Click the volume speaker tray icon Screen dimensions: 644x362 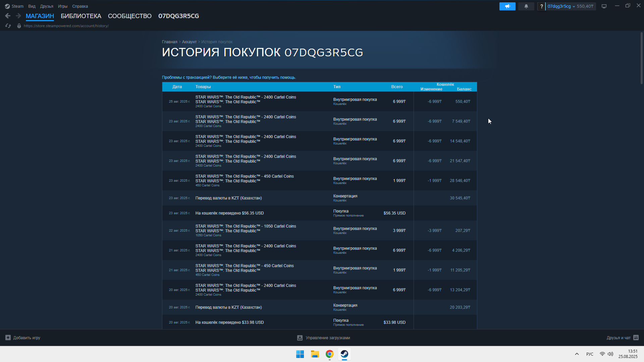[610, 354]
